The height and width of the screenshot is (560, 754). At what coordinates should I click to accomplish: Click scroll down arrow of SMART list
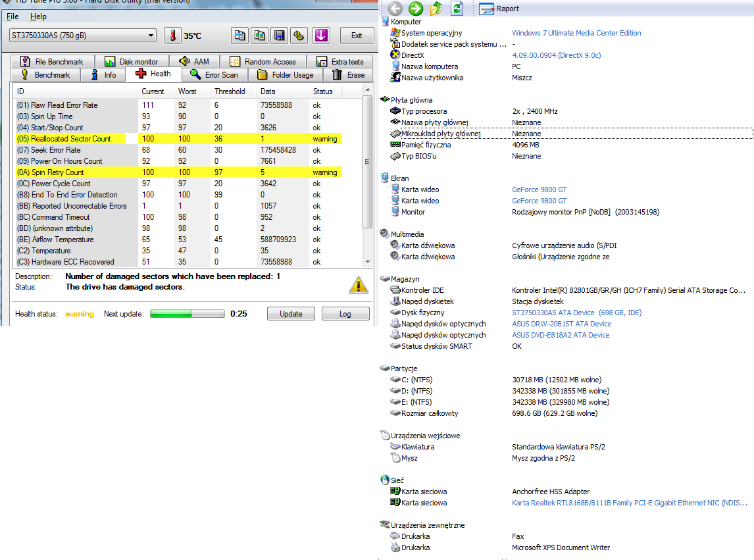367,262
